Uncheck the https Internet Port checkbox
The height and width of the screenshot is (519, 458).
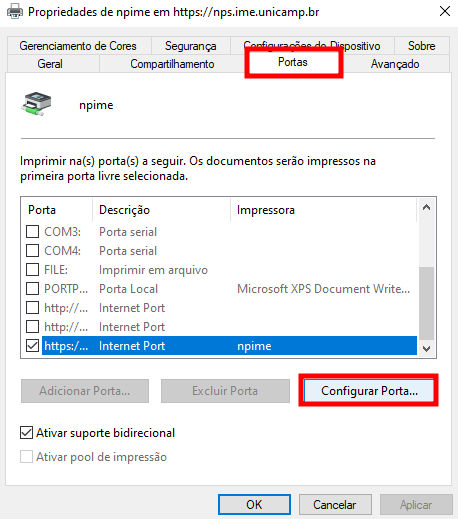pyautogui.click(x=32, y=345)
